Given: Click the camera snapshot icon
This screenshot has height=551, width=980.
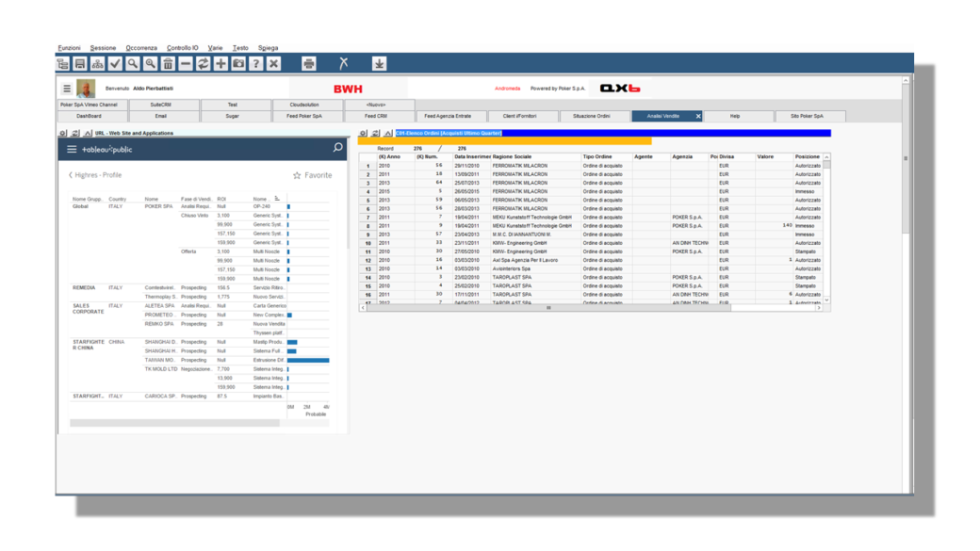Looking at the screenshot, I should 238,64.
